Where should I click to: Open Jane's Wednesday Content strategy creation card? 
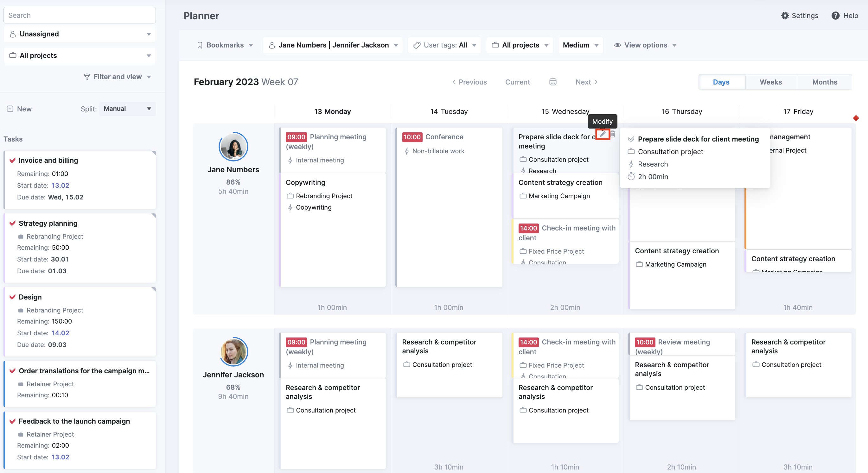(x=565, y=196)
